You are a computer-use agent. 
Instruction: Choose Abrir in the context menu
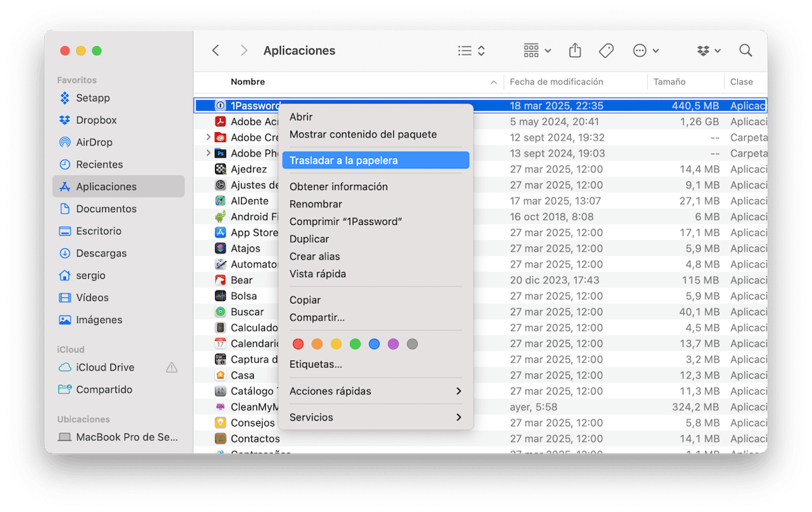[x=376, y=117]
